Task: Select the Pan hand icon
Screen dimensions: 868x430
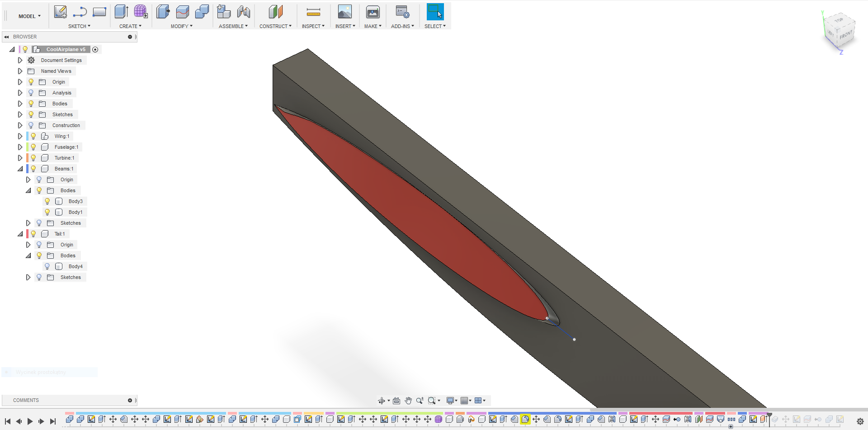Action: [x=408, y=401]
